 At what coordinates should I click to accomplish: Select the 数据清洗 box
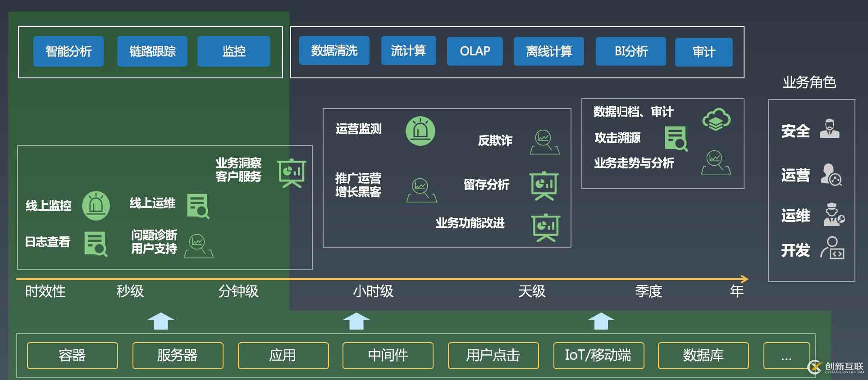click(x=334, y=50)
